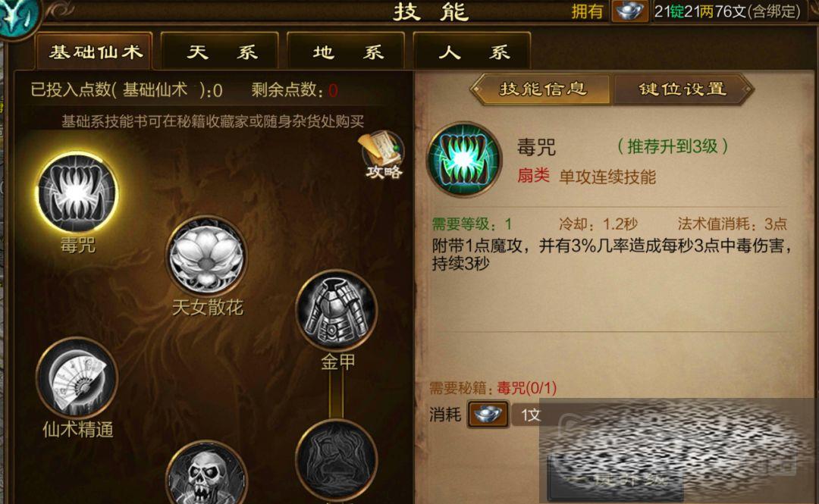Select the locked skill below 金甲
Screen dimensions: 819x504
[x=336, y=461]
